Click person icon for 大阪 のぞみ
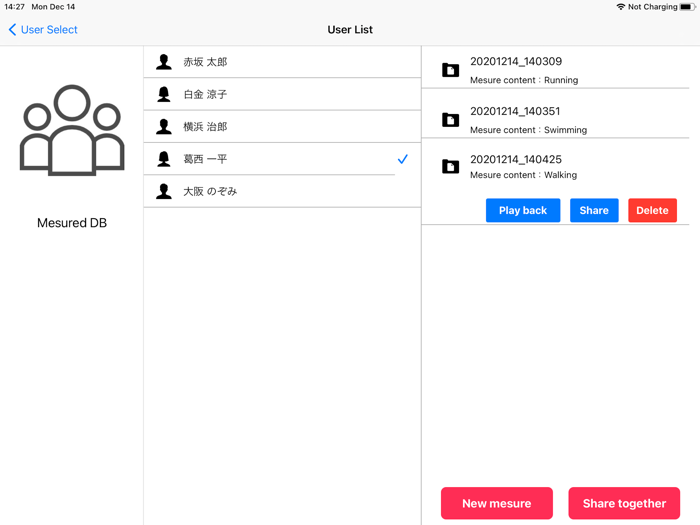 coord(164,192)
